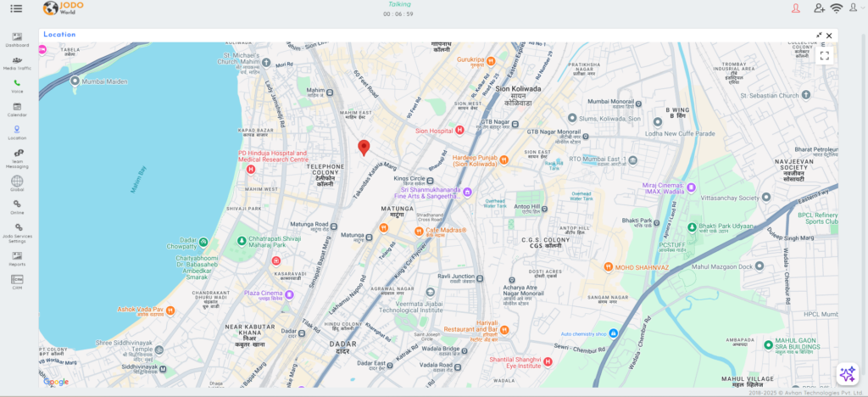Click the Ravli Junction station marker
Viewport: 868px width, 397px height.
(480, 278)
